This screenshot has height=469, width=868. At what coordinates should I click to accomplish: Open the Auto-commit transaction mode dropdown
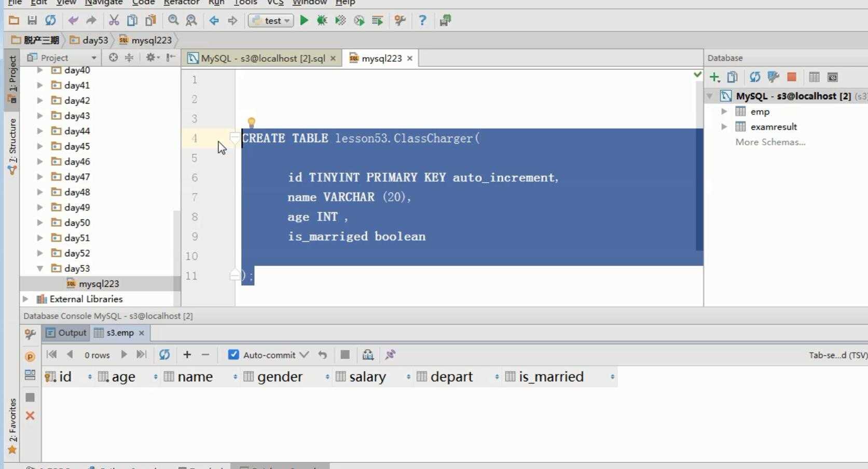305,355
